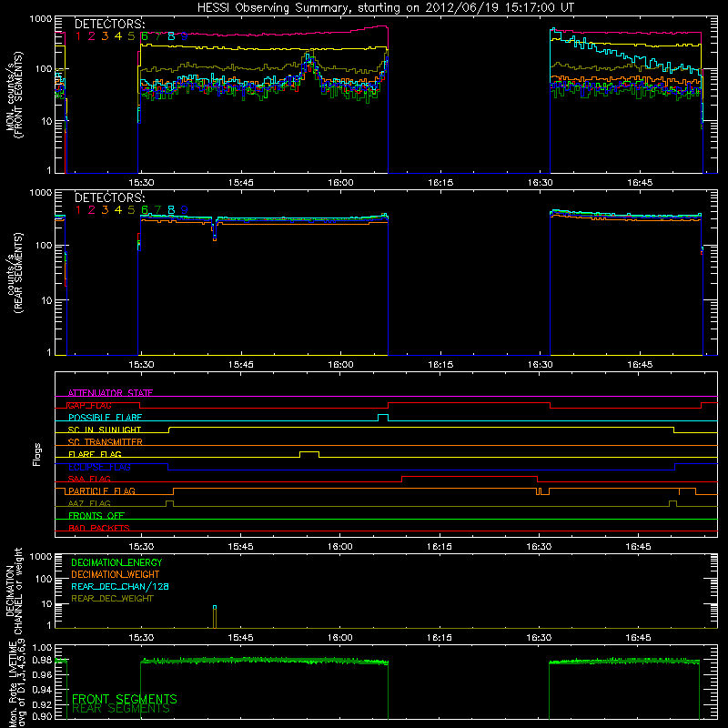Click the FLARE_FLAG label
This screenshot has width=728, height=728.
click(95, 454)
